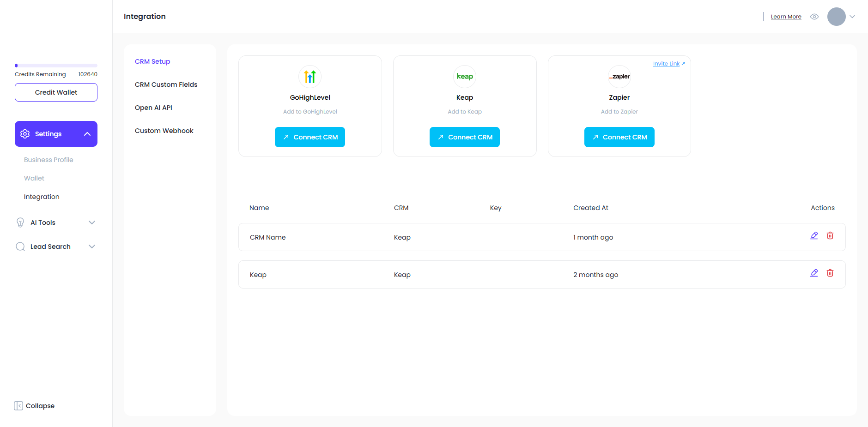Expand the Lead Search menu
This screenshot has height=427, width=868.
(x=91, y=247)
